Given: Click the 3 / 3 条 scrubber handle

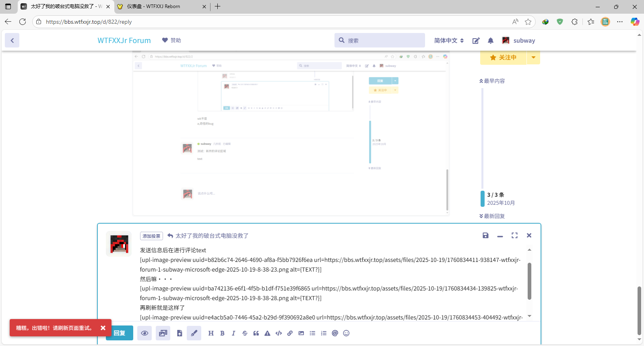Looking at the screenshot, I should [x=495, y=198].
